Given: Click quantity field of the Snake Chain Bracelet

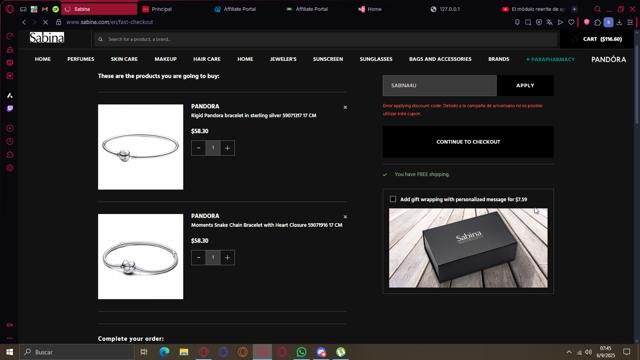Looking at the screenshot, I should pyautogui.click(x=213, y=258).
